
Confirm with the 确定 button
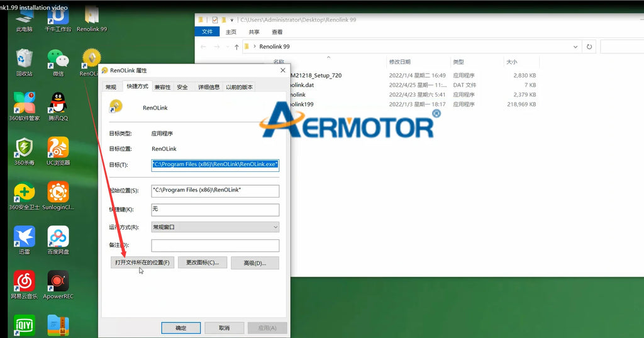tap(180, 328)
